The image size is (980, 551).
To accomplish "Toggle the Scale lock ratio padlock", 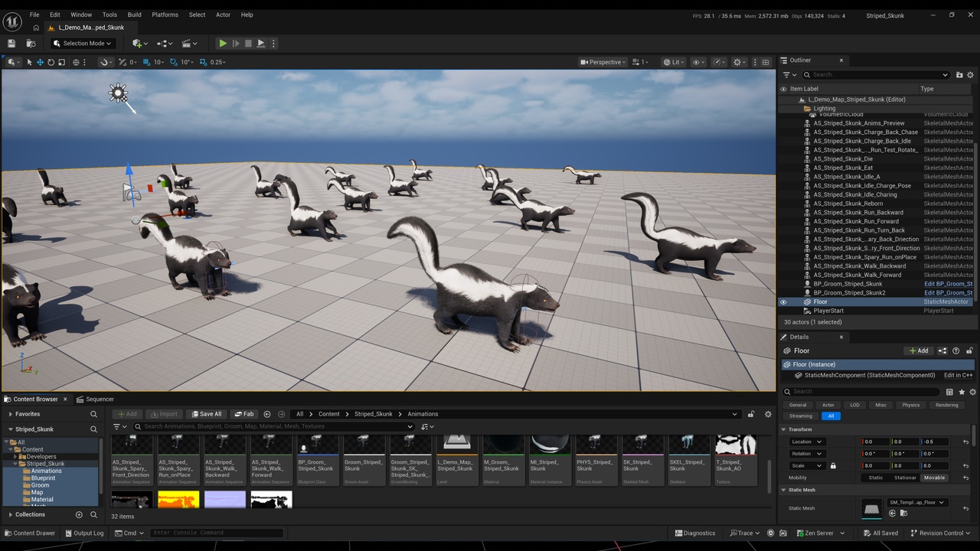I will click(833, 465).
